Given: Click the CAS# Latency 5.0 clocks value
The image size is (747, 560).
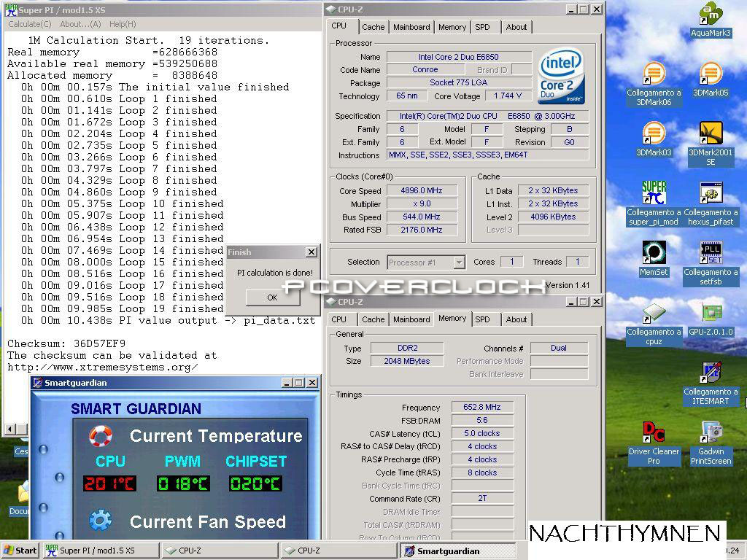Looking at the screenshot, I should 482,433.
